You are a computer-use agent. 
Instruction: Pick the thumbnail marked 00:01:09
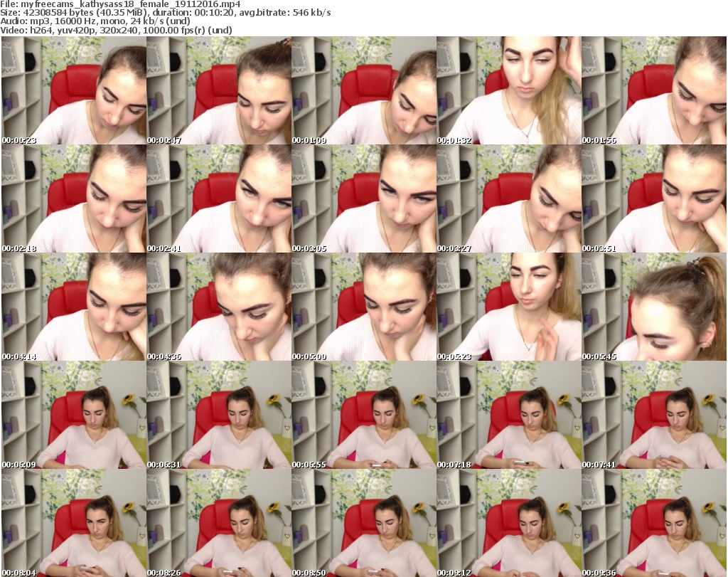pos(364,90)
